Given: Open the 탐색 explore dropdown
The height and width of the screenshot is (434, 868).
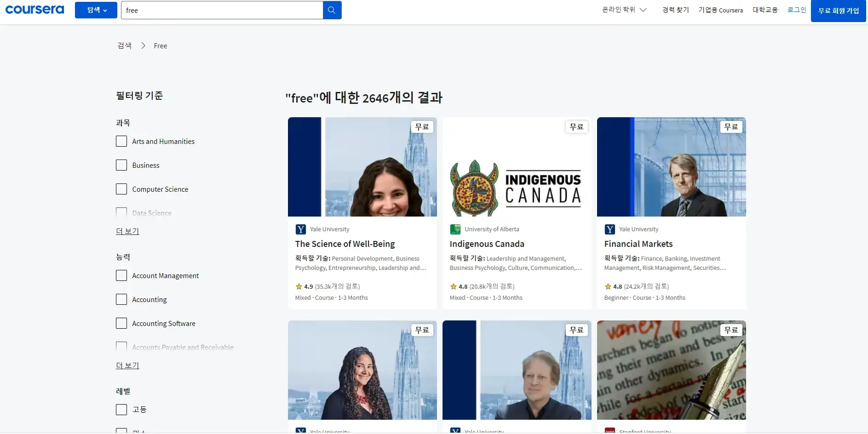Looking at the screenshot, I should [x=96, y=10].
